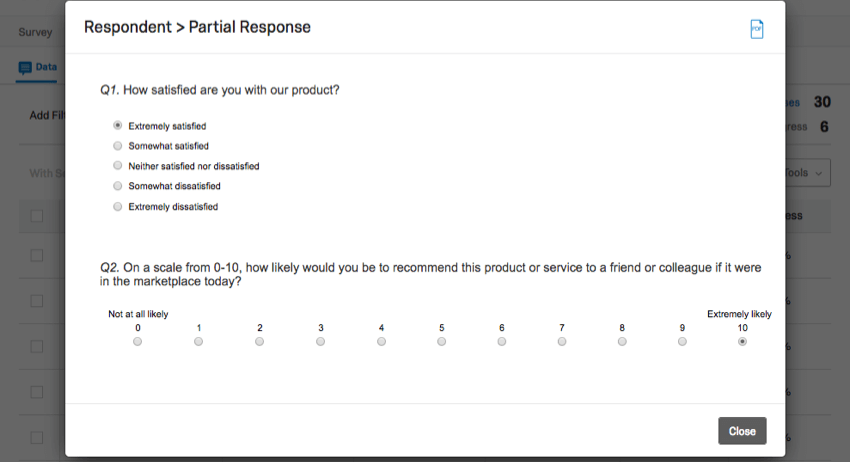Viewport: 850px width, 462px height.
Task: Select rating 9 on the likelihood scale
Action: tap(682, 342)
